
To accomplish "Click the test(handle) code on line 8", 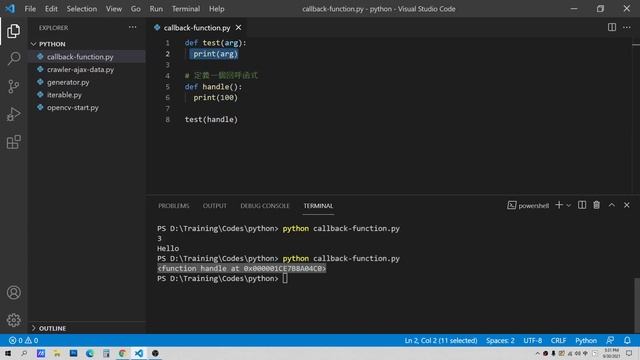I will [211, 120].
